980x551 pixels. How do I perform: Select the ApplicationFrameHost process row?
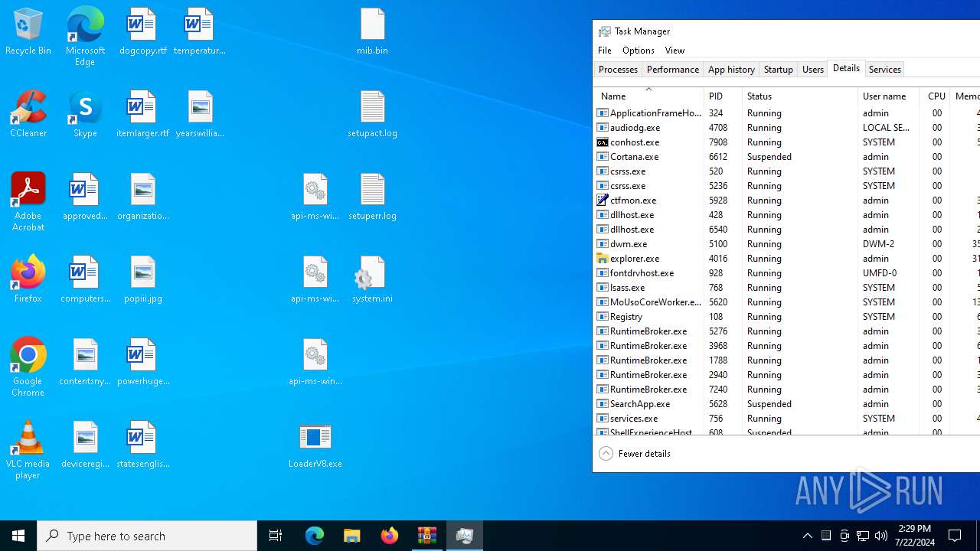point(786,113)
